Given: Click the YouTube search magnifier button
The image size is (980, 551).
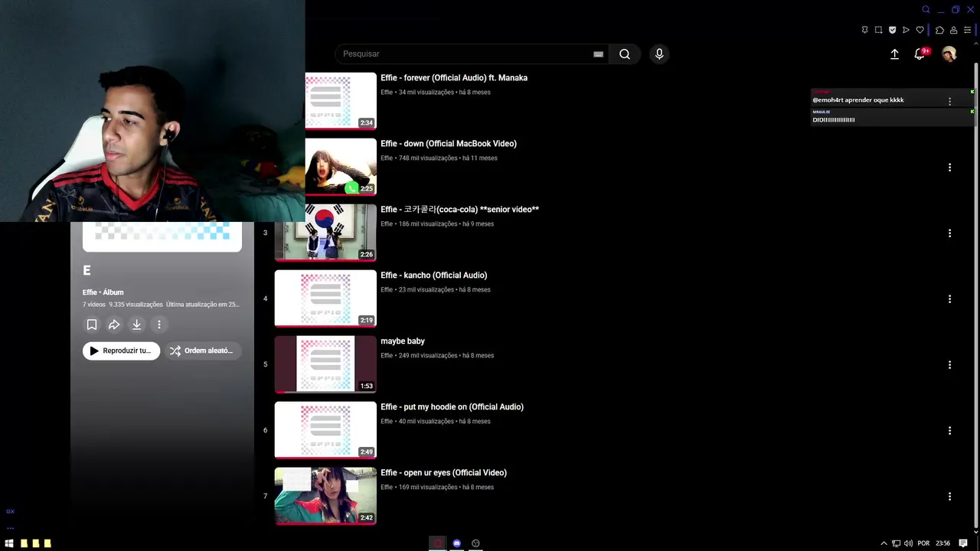Looking at the screenshot, I should (625, 54).
